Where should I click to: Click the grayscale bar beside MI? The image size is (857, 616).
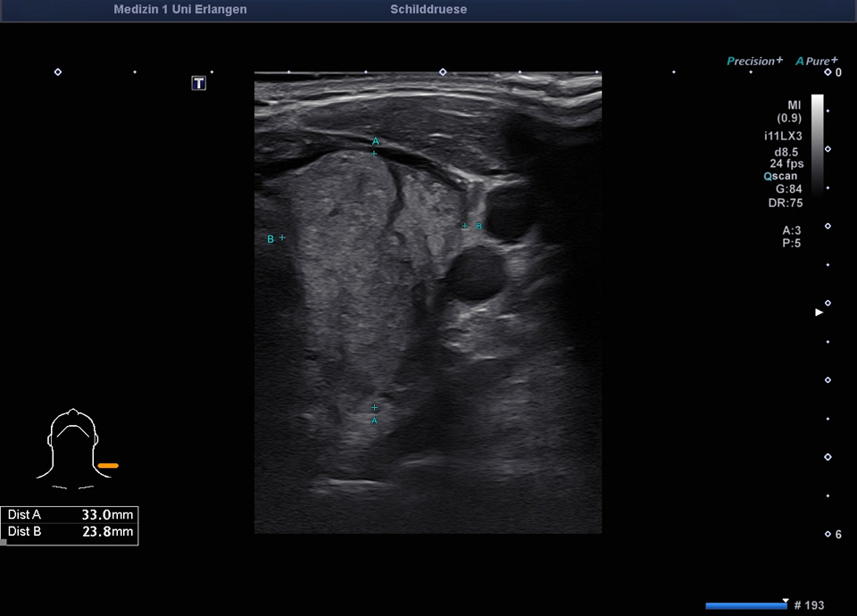(818, 143)
